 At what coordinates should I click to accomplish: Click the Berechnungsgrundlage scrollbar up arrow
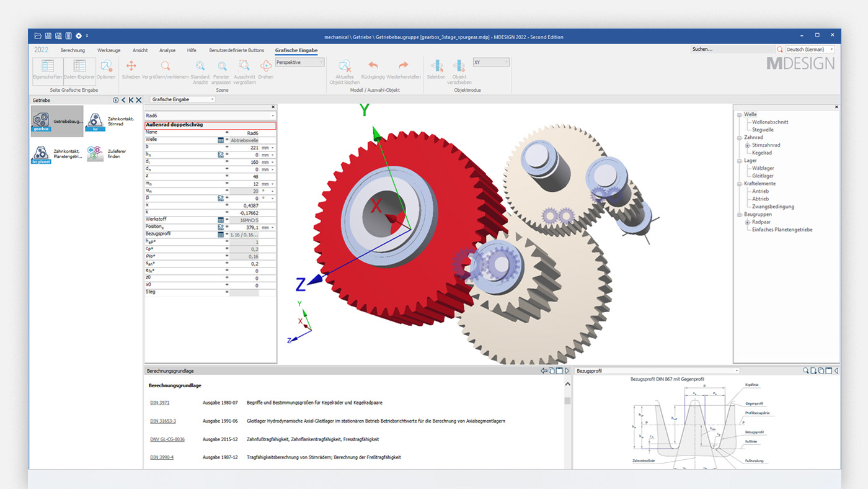[567, 385]
